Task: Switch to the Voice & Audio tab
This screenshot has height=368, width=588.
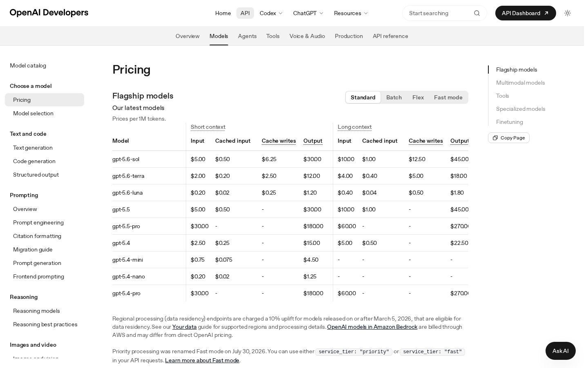Action: 307,36
